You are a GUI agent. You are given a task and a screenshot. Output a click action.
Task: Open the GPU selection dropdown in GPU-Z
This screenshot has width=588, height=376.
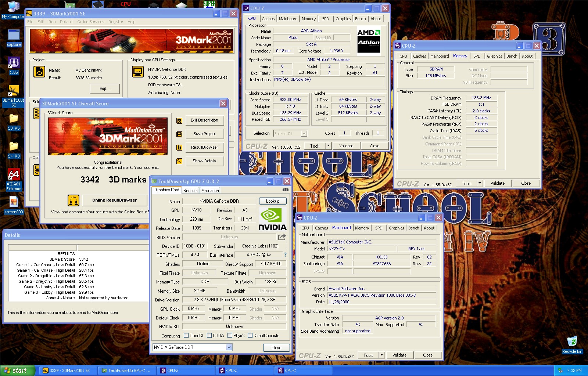point(193,347)
